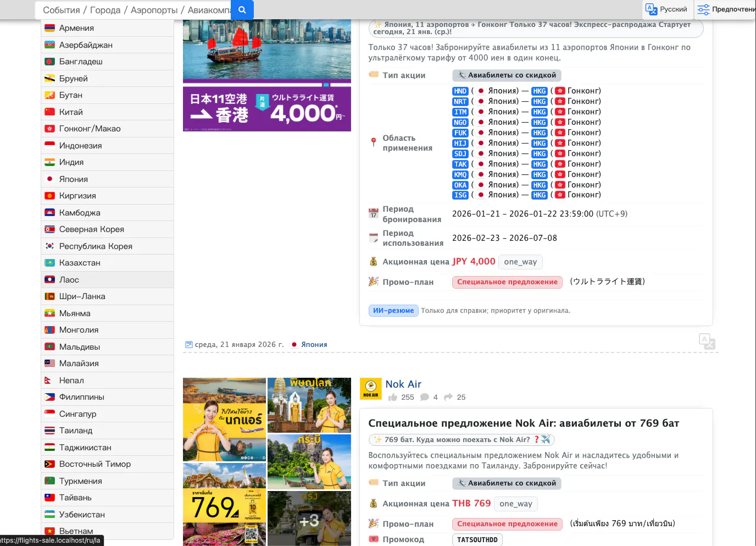Open Северная Корея in the sidebar
Screen dimensions: 756x546
tap(108, 229)
